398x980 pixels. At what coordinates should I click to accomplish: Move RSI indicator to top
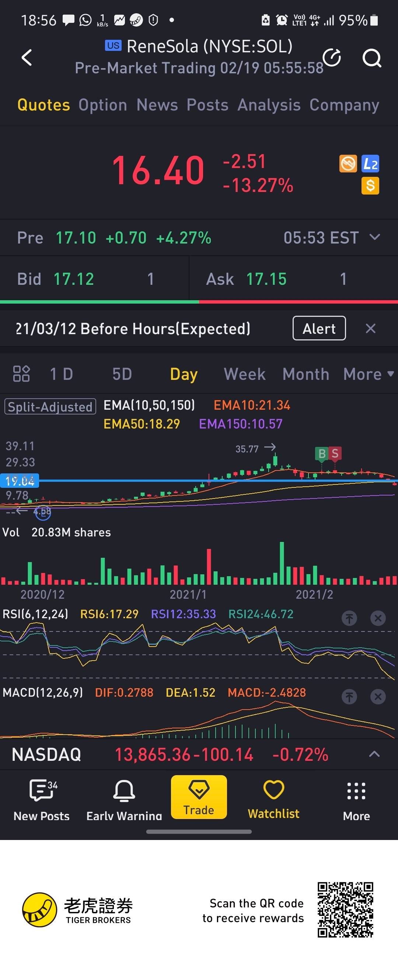(349, 618)
